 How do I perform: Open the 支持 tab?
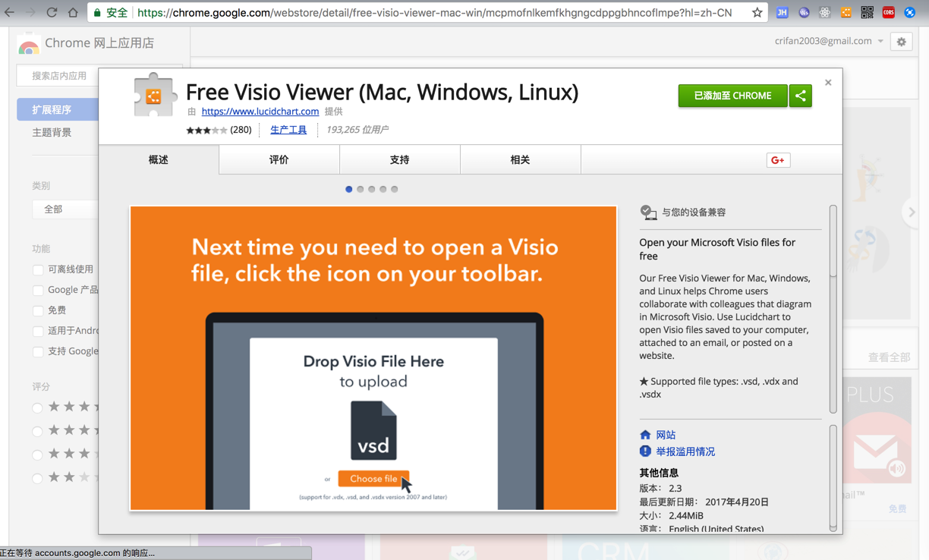[400, 159]
